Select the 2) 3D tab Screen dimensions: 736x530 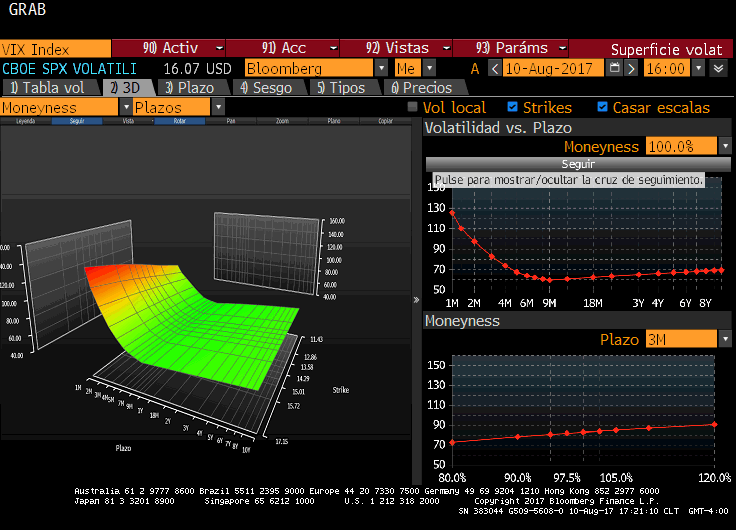(x=125, y=88)
